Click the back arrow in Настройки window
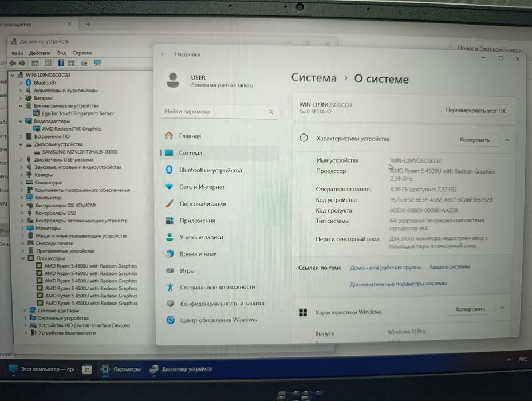The width and height of the screenshot is (532, 401). [164, 54]
